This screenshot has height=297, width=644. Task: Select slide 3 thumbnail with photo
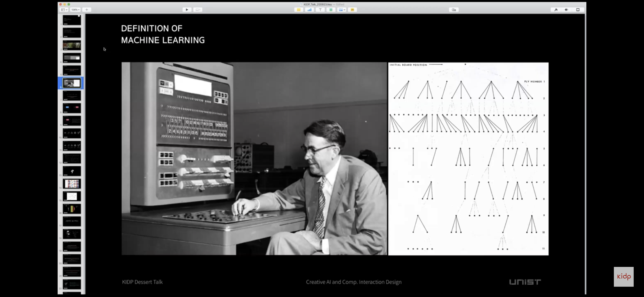[72, 45]
